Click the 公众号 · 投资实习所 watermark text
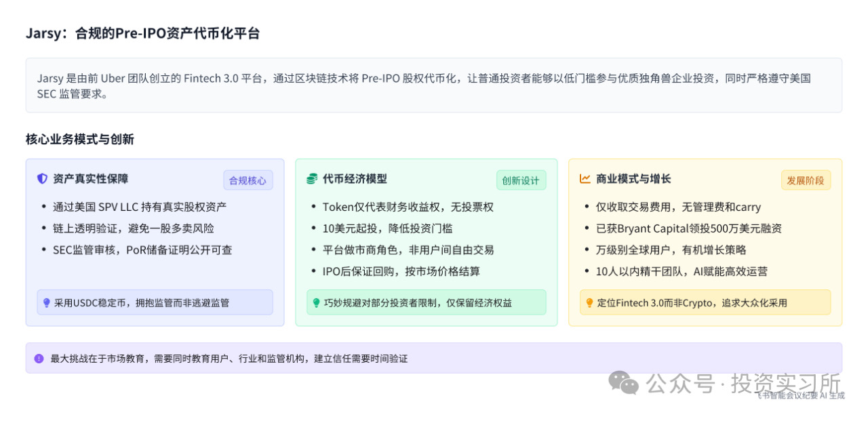Viewport: 868px width, 423px height. (x=743, y=384)
